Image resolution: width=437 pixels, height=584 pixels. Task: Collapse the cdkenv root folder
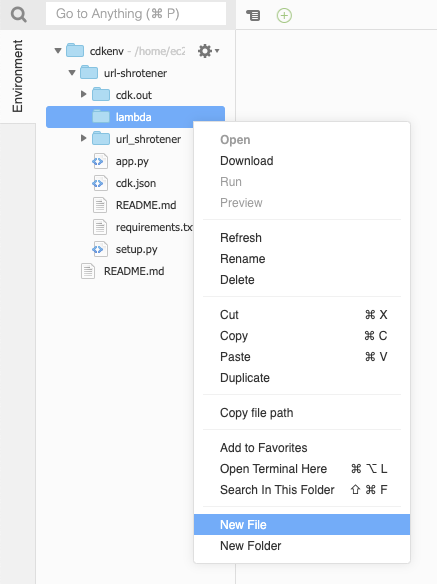pos(58,50)
